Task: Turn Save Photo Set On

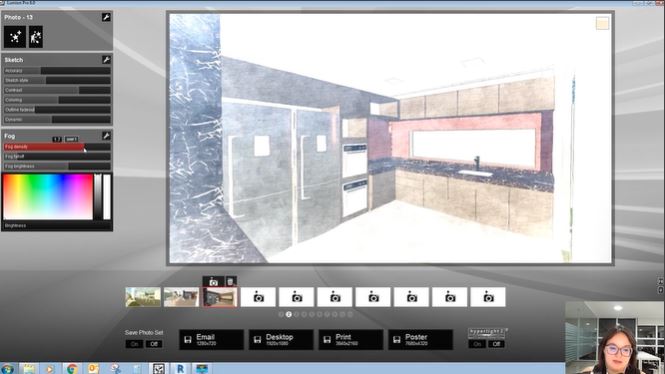Action: (x=134, y=344)
